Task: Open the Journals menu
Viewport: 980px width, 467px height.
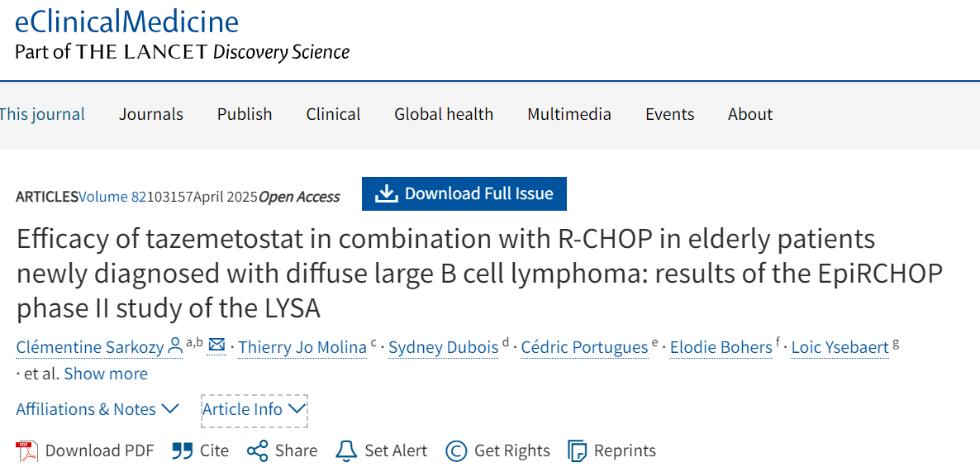Action: pos(151,114)
